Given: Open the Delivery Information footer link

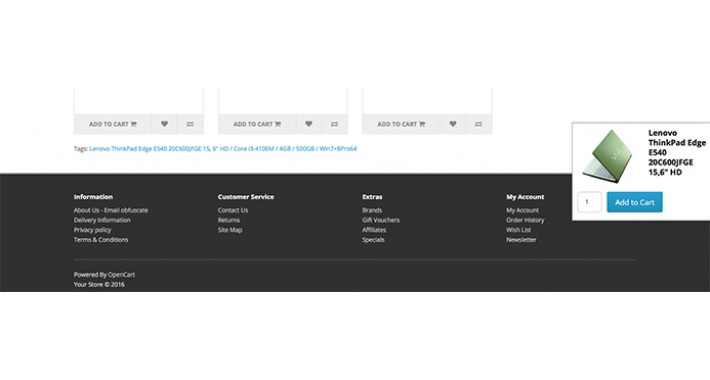Looking at the screenshot, I should [102, 220].
